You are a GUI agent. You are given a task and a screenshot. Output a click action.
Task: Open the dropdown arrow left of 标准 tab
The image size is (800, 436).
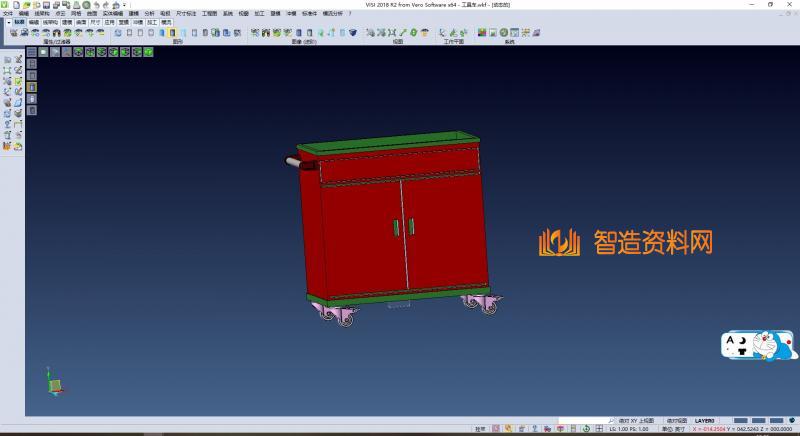pyautogui.click(x=7, y=20)
